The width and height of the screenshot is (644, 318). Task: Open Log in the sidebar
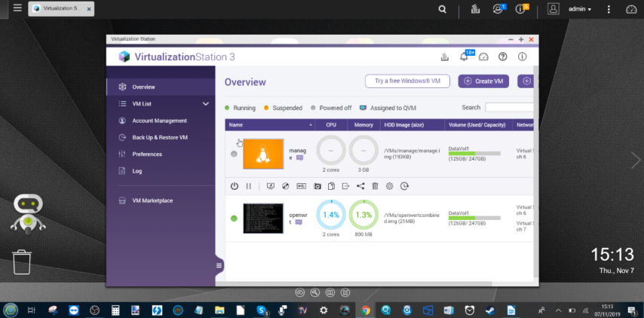click(x=161, y=171)
